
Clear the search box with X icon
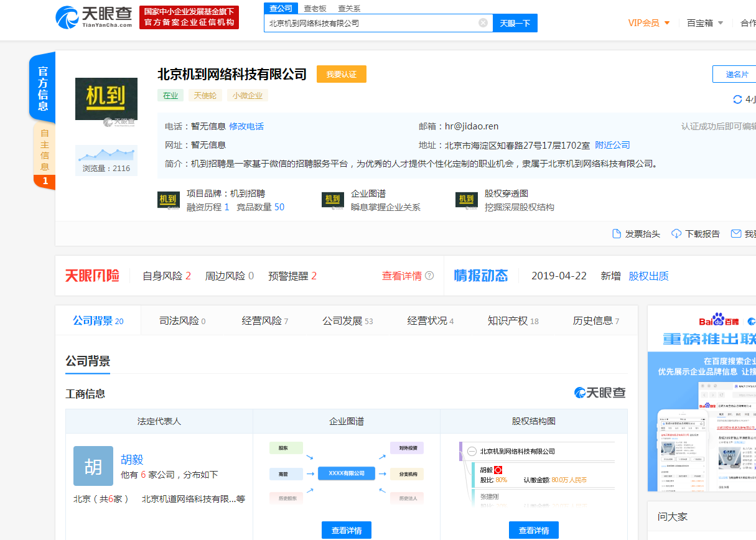[x=483, y=23]
